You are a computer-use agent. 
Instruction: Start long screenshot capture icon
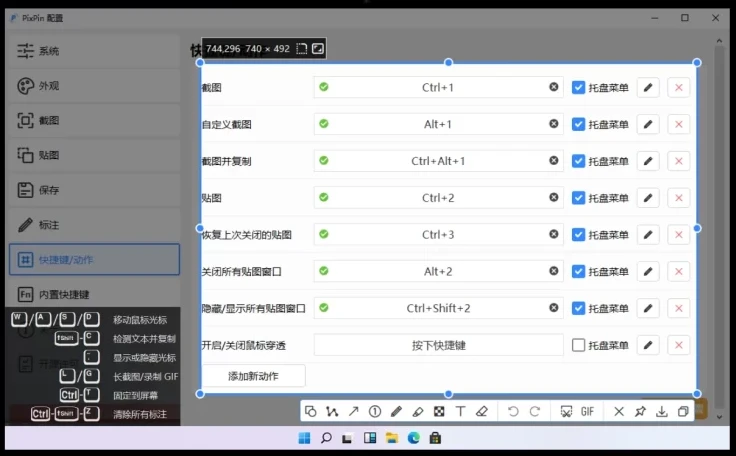(566, 412)
